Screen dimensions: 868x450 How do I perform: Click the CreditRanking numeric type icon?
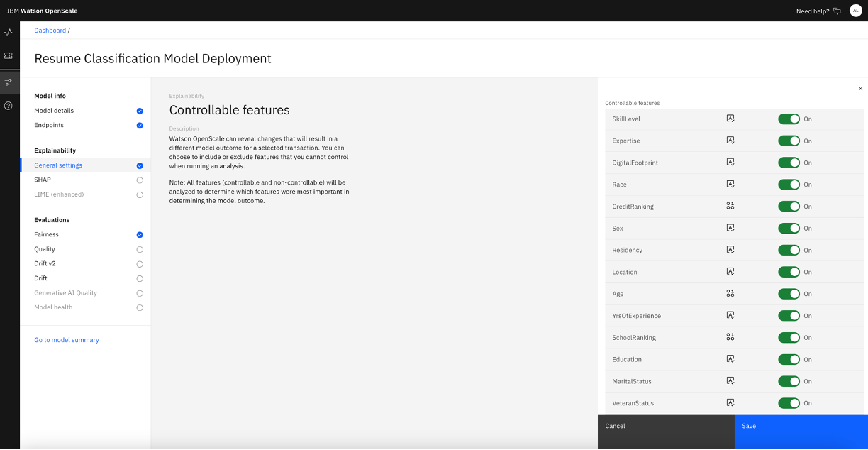(730, 207)
